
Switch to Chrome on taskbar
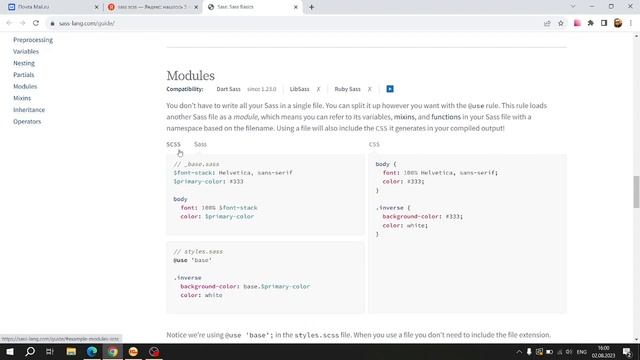click(x=113, y=351)
